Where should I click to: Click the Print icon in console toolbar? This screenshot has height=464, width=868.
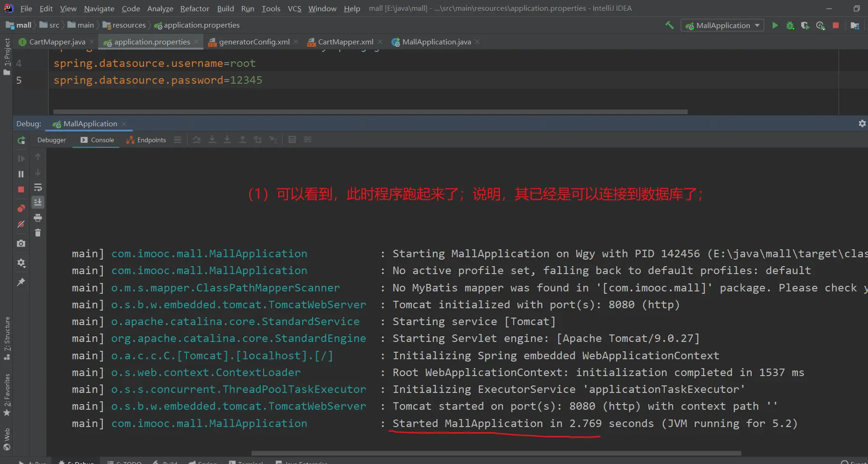click(x=38, y=217)
